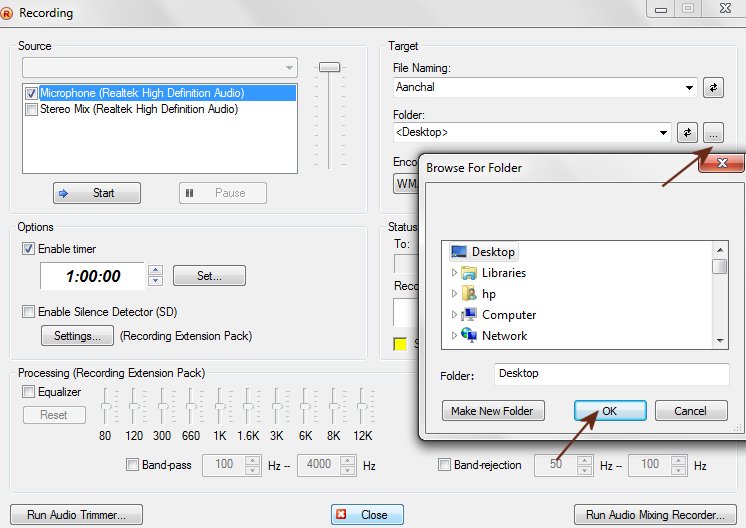Click the 1K equalizer slider

coord(220,406)
